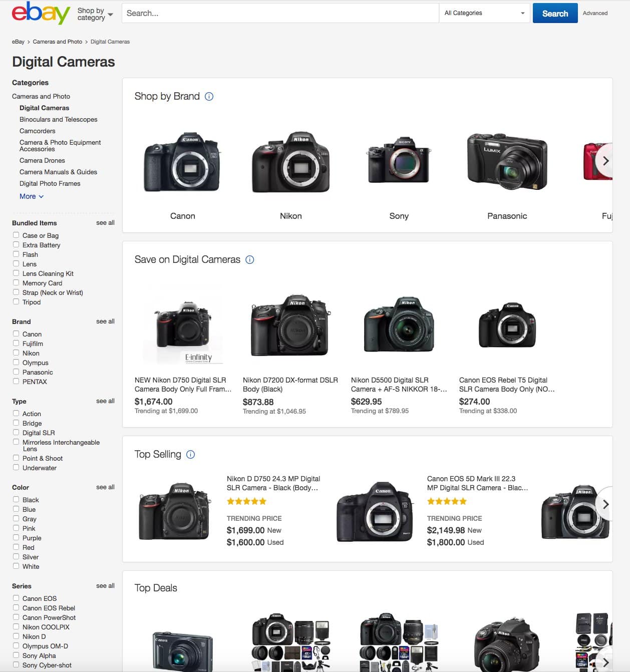Open Nikon D7200 DX-format DSLR title
The image size is (630, 672).
(290, 385)
